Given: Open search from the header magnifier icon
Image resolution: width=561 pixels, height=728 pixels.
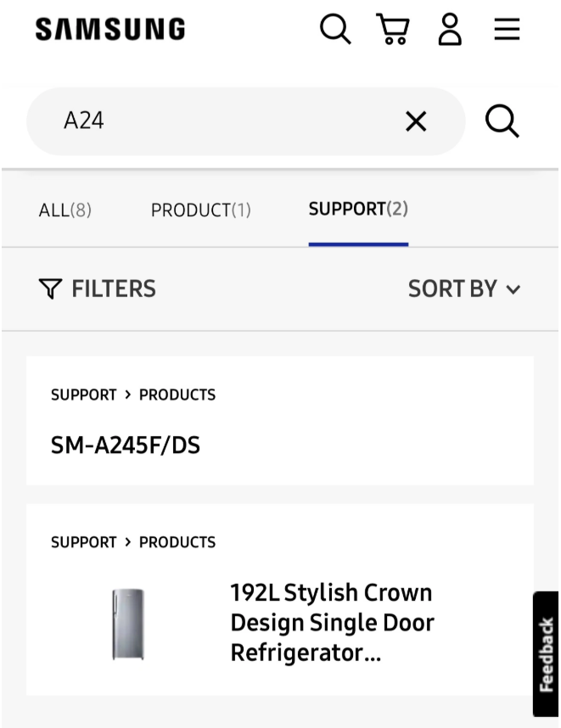Looking at the screenshot, I should (x=335, y=30).
